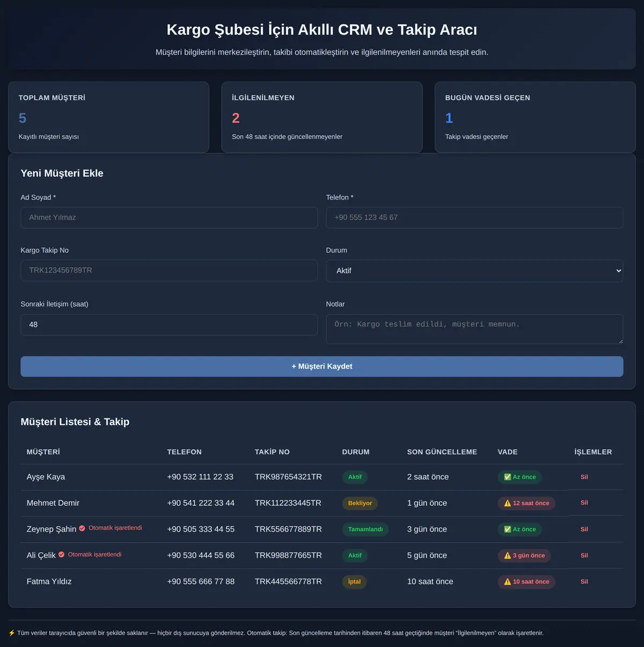
Task: Click the Sonraki İletişim hours field
Action: pos(169,325)
